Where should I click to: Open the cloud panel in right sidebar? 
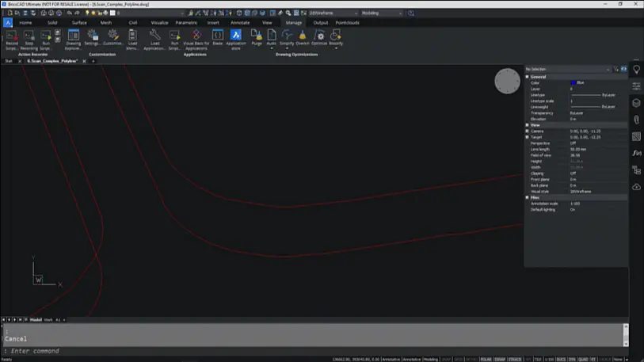(x=636, y=187)
